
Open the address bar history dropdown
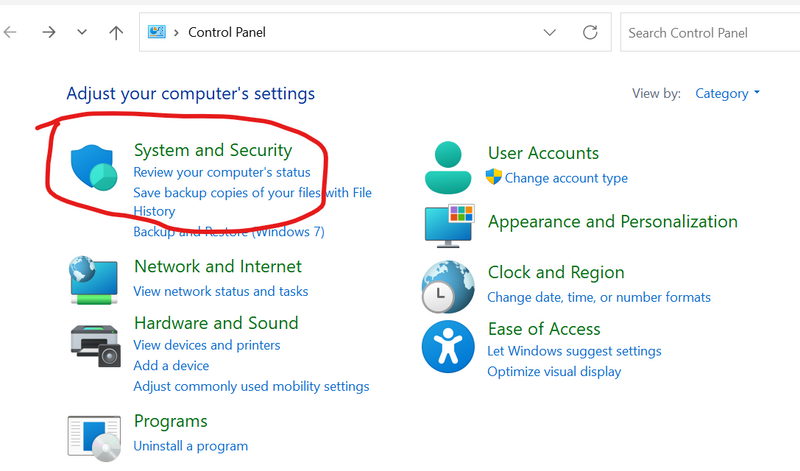[549, 33]
